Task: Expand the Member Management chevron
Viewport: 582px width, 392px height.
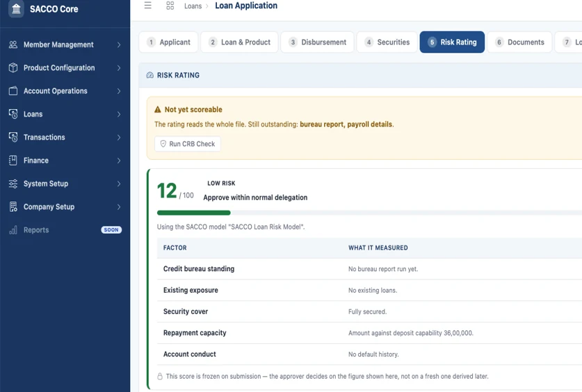Action: [x=119, y=45]
